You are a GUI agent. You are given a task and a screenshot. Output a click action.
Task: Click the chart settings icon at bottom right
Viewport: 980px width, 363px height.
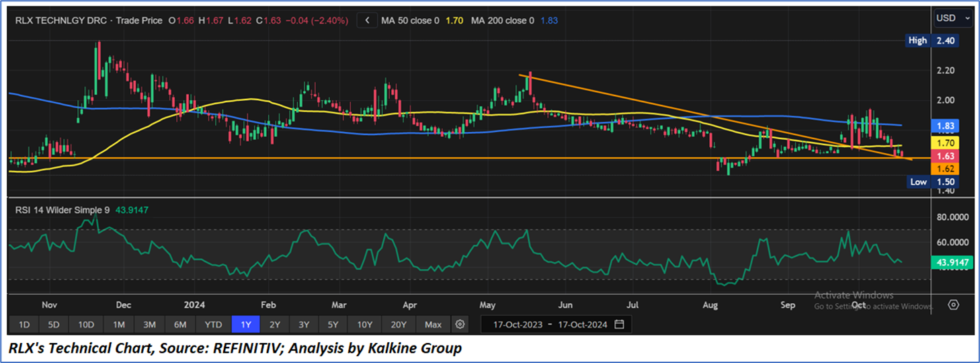pyautogui.click(x=953, y=305)
